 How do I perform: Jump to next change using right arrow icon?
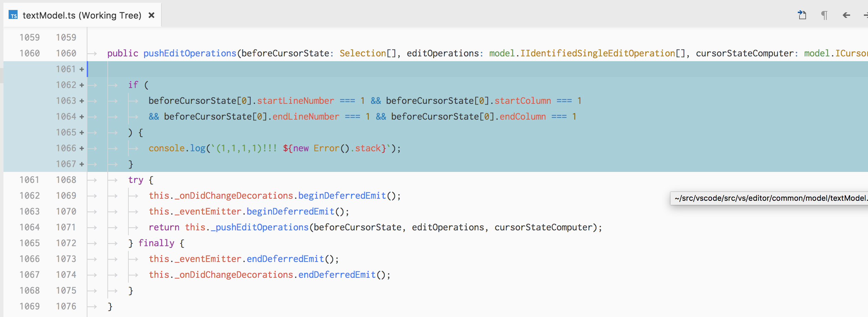866,14
